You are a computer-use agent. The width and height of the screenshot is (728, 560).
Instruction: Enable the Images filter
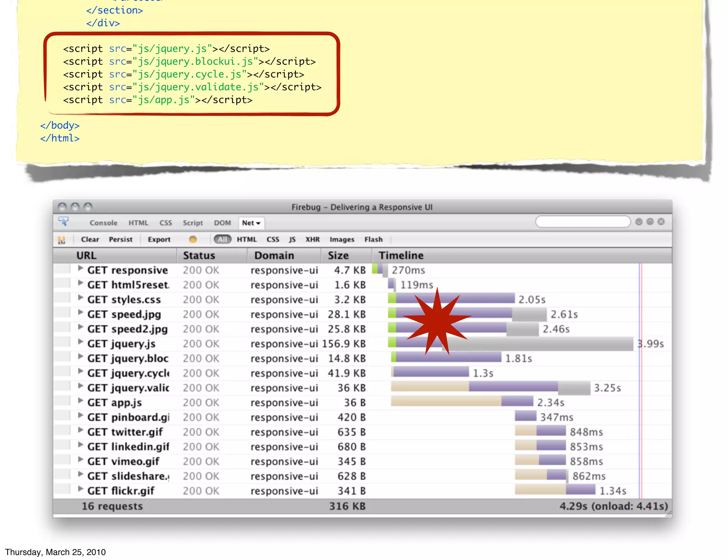[x=342, y=239]
